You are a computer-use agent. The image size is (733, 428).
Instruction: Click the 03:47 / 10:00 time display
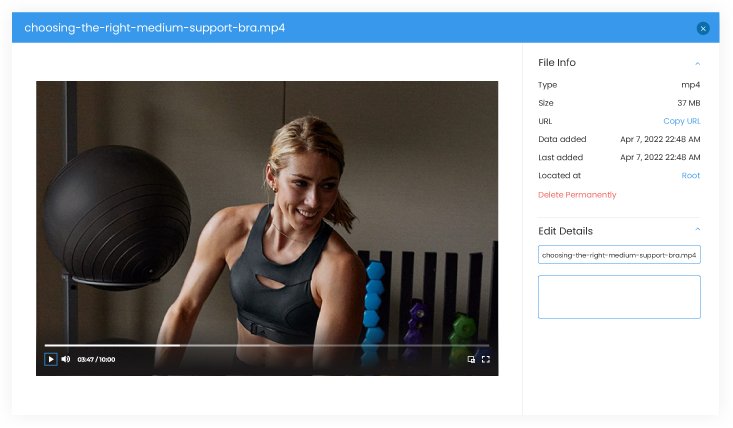click(x=96, y=359)
